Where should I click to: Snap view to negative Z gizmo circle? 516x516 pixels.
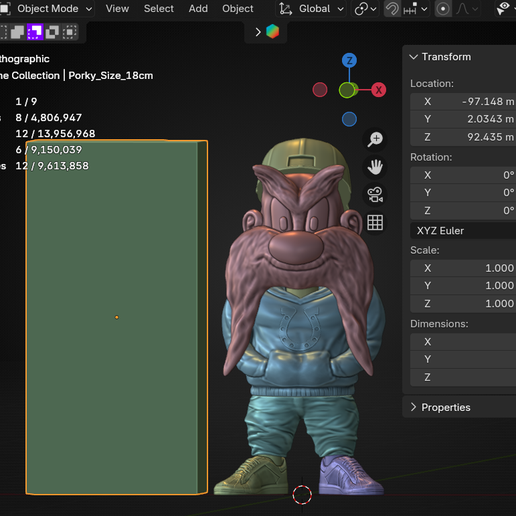[349, 119]
